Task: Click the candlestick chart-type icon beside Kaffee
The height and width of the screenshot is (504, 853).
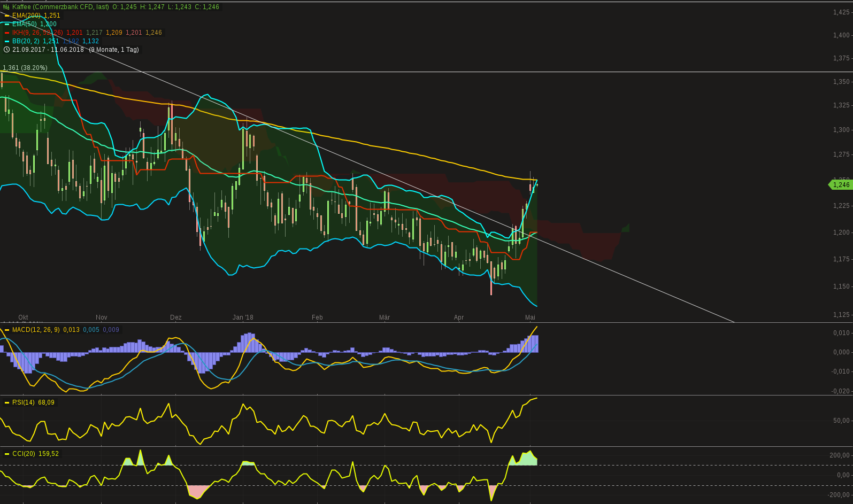Action: pyautogui.click(x=6, y=7)
